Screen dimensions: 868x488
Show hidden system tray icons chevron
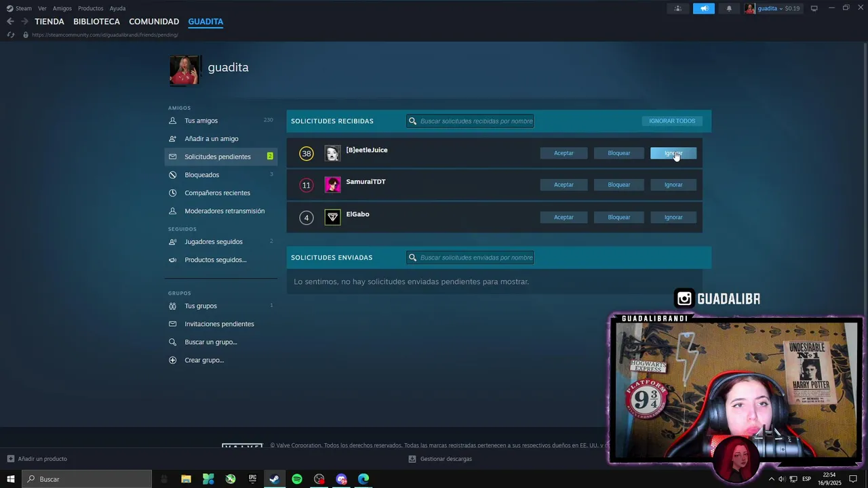click(x=771, y=479)
